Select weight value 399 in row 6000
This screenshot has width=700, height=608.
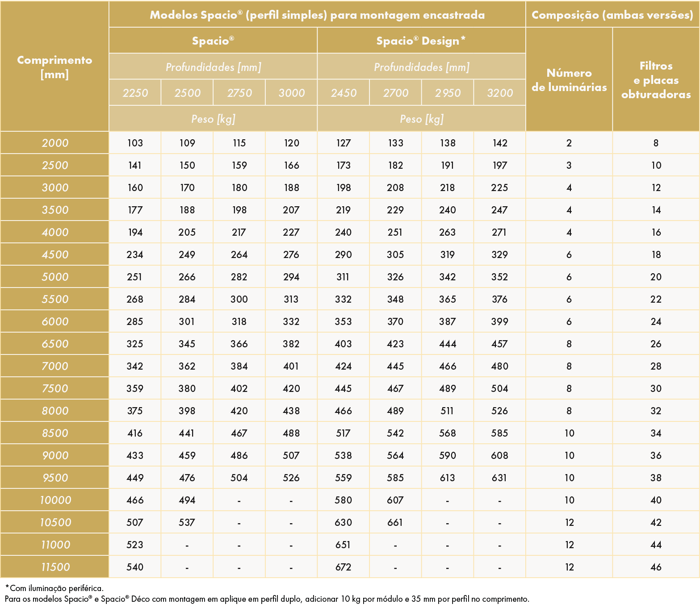click(x=500, y=321)
